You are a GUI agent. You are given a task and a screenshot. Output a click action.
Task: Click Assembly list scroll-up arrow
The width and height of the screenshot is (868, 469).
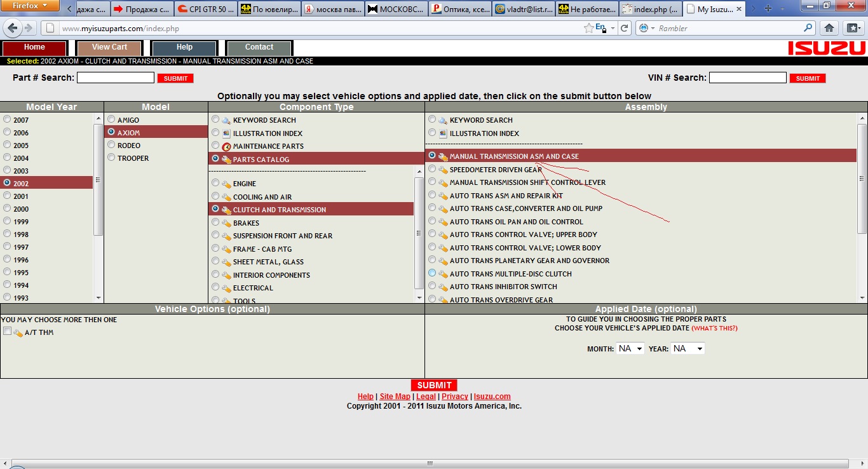coord(862,119)
